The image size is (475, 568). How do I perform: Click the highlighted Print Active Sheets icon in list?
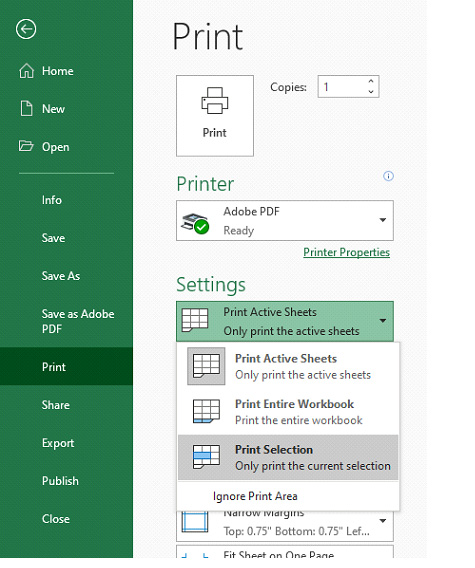206,366
